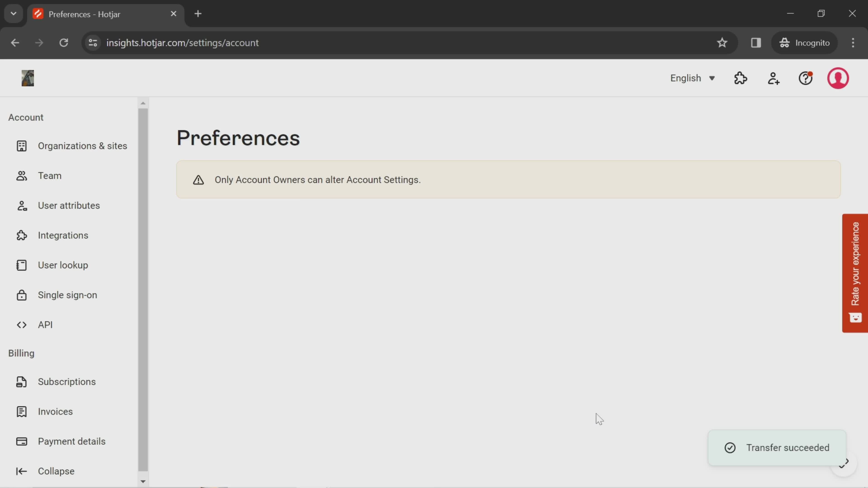This screenshot has height=488, width=868.
Task: Click the Subscriptions icon
Action: coord(21,381)
